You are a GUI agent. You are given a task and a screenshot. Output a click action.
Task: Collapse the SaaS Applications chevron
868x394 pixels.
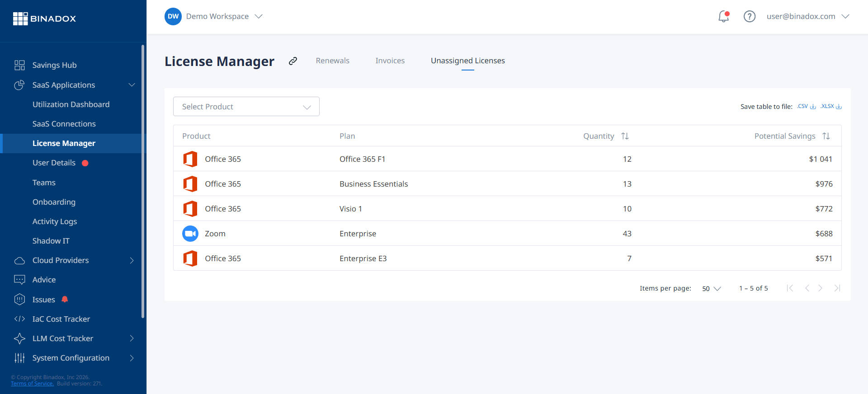coord(132,85)
